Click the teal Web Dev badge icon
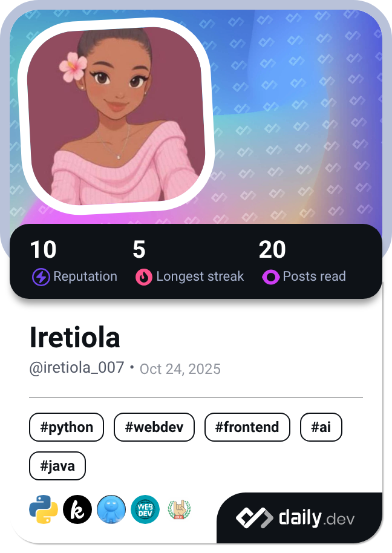This screenshot has width=392, height=553. [x=145, y=509]
